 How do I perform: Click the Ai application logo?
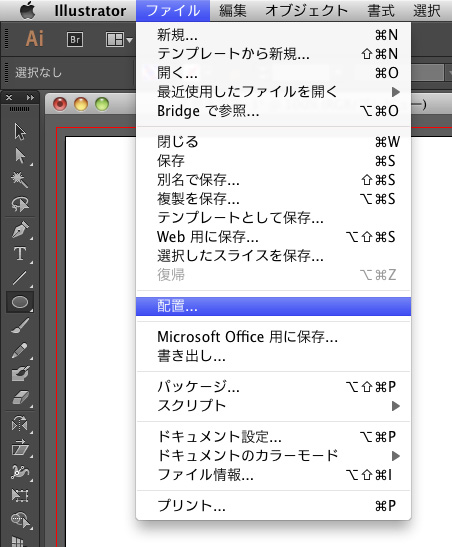coord(35,38)
